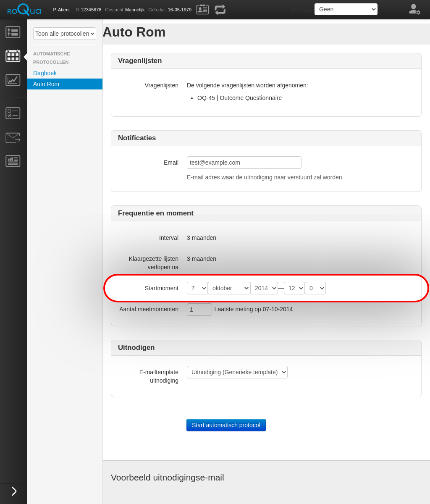Open the calendar protocols sidebar icon
Screen dimensions: 430x504
pyautogui.click(x=13, y=56)
